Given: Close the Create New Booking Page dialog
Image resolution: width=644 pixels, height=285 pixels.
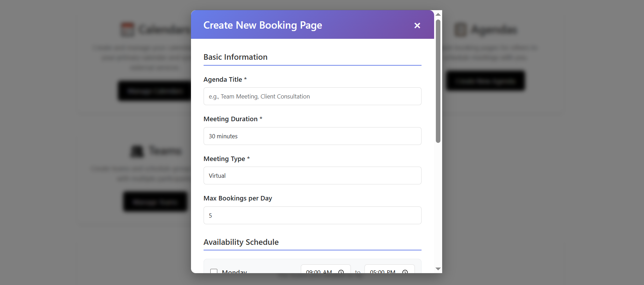Looking at the screenshot, I should tap(417, 25).
